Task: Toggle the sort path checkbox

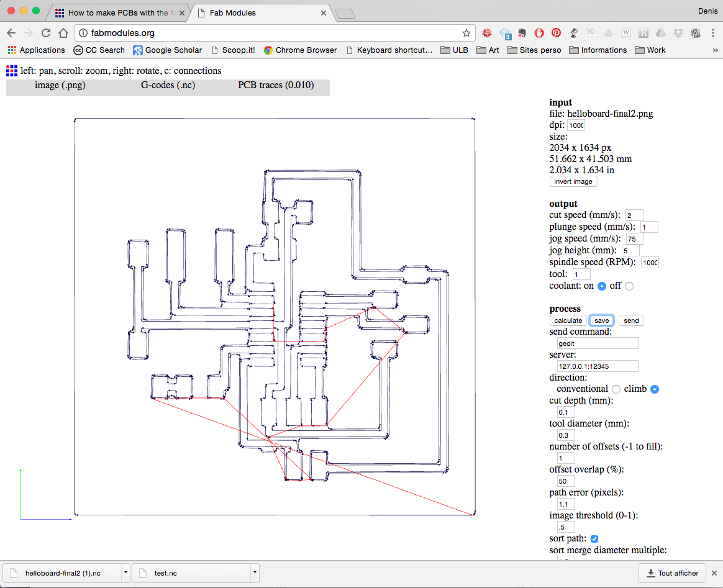Action: (594, 539)
